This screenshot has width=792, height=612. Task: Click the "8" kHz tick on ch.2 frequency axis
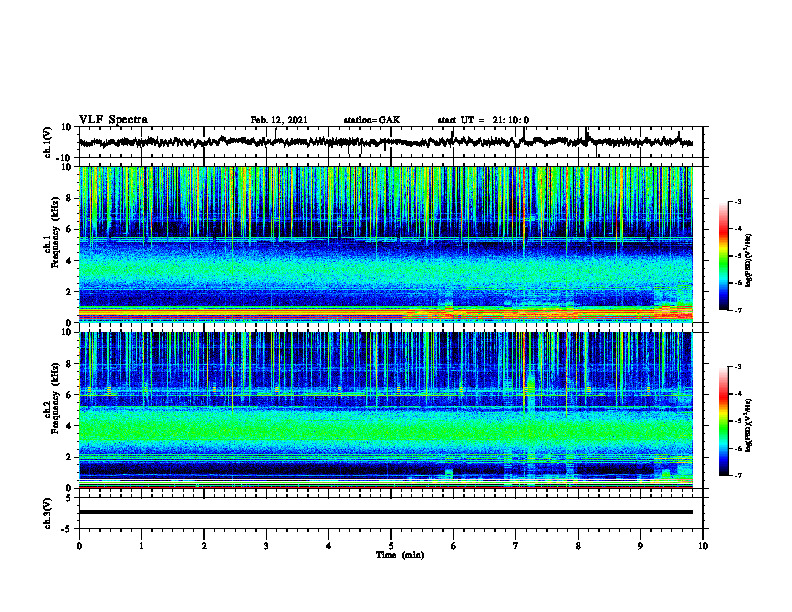point(70,364)
